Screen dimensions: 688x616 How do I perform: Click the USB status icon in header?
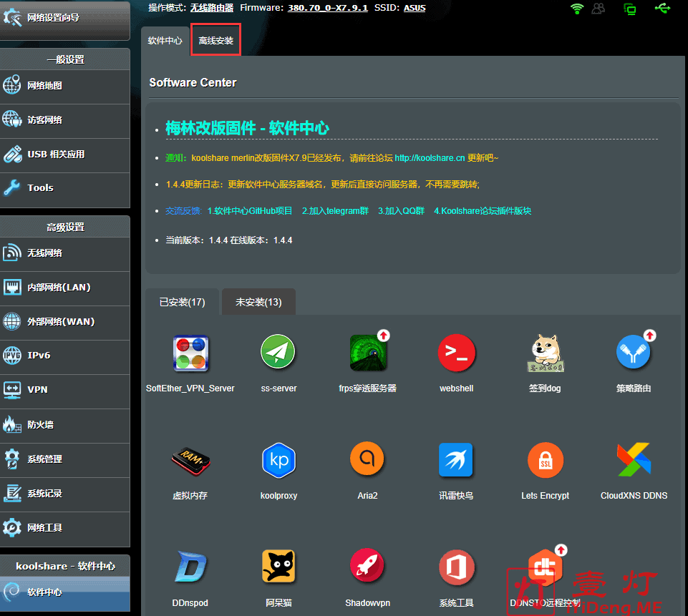(x=662, y=8)
